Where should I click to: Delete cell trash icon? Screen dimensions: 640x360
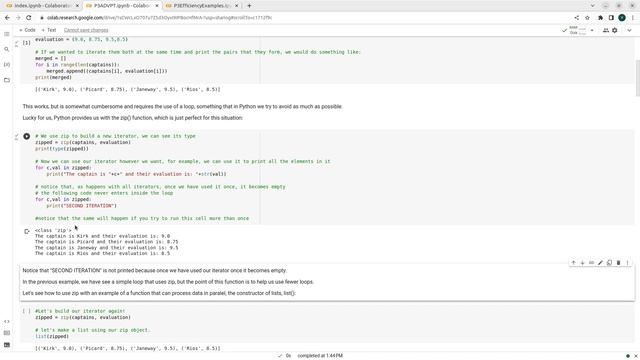click(618, 263)
